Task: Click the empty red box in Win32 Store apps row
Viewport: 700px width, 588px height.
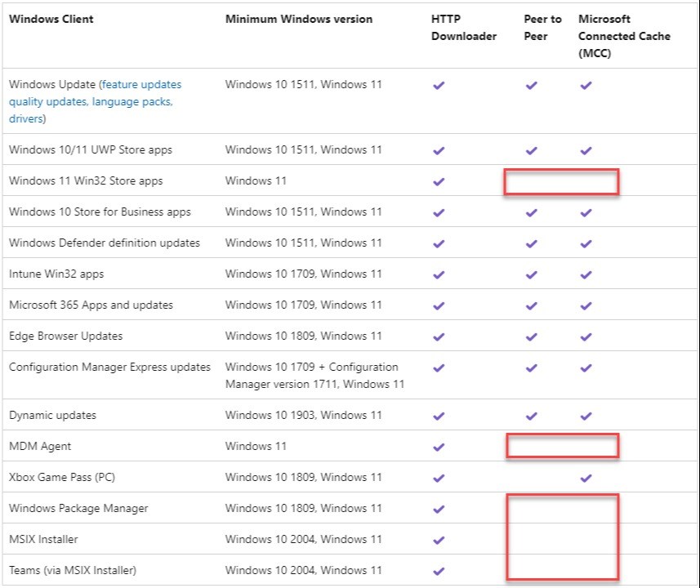Action: 561,182
